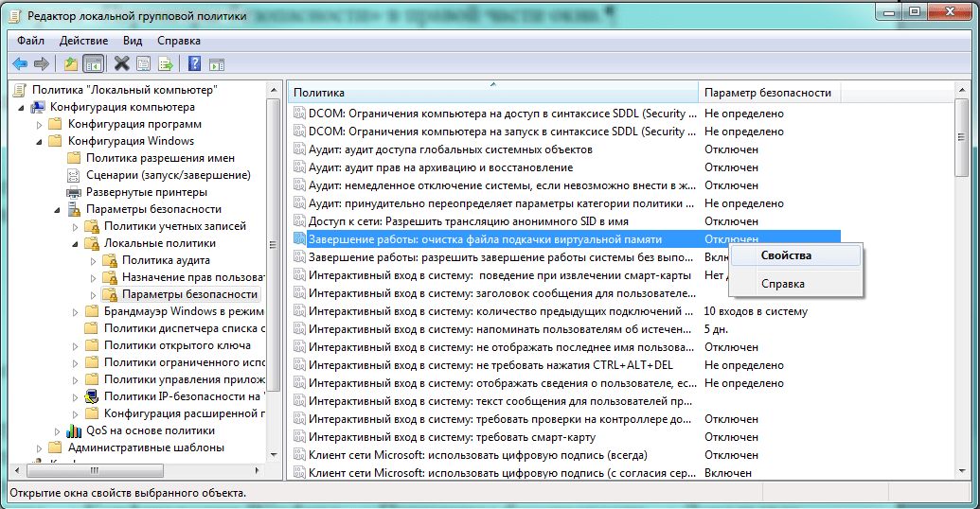Image resolution: width=980 pixels, height=509 pixels.
Task: Expand the Политика аудита tree node
Action: click(93, 260)
